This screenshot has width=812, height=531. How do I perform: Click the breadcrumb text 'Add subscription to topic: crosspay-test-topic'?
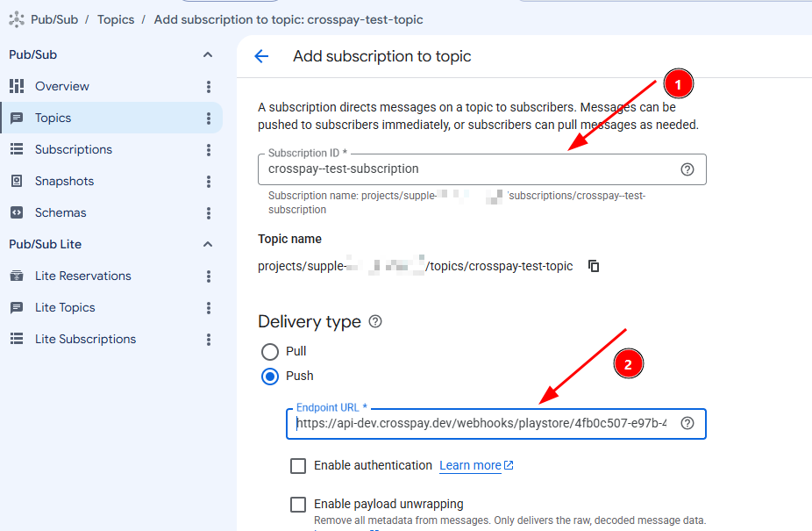click(x=288, y=19)
